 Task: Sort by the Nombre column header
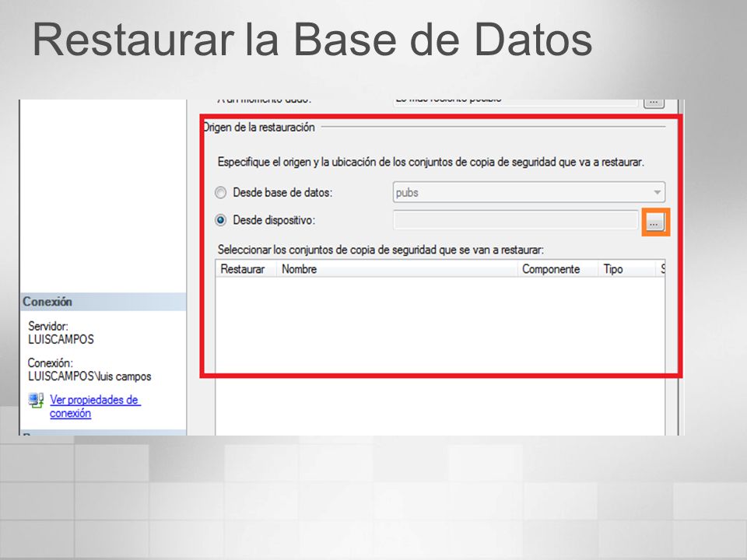click(x=397, y=269)
